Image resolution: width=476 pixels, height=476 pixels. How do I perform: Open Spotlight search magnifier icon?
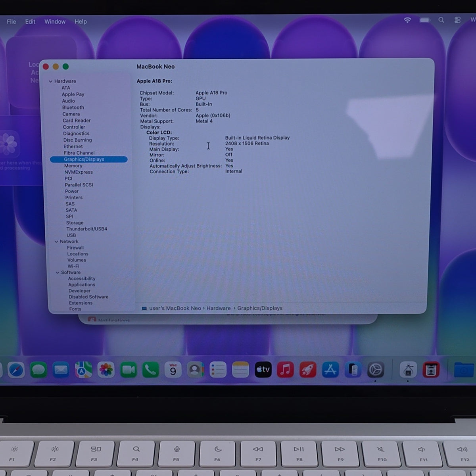(441, 20)
